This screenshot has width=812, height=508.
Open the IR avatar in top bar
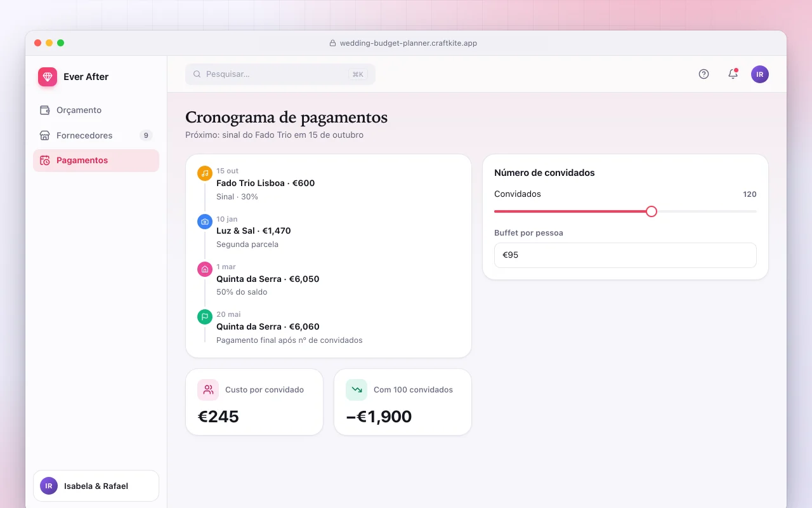point(760,74)
